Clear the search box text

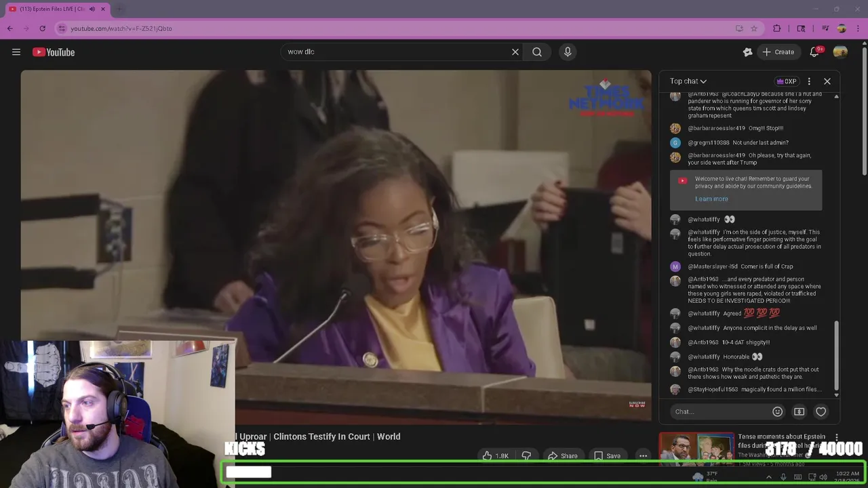pyautogui.click(x=515, y=52)
